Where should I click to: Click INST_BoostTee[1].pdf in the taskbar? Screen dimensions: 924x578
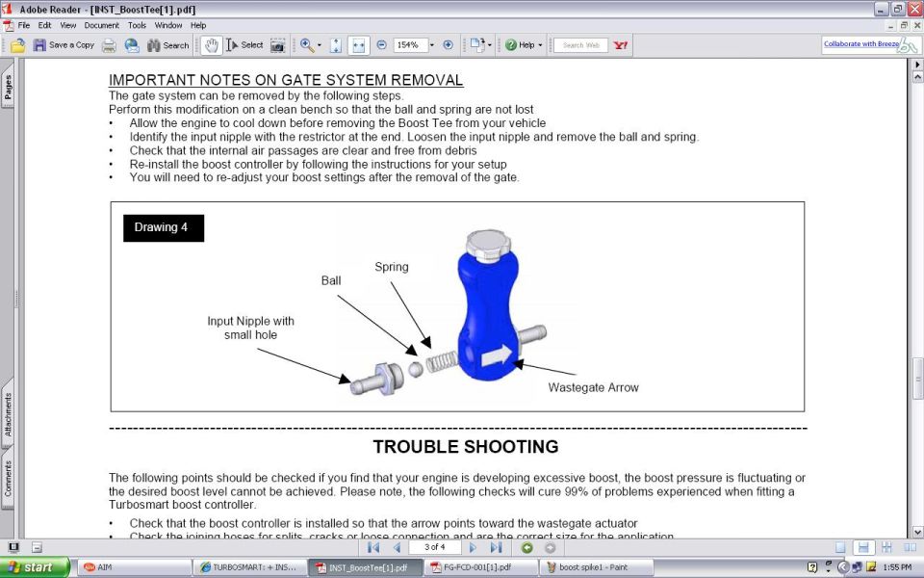[x=365, y=567]
